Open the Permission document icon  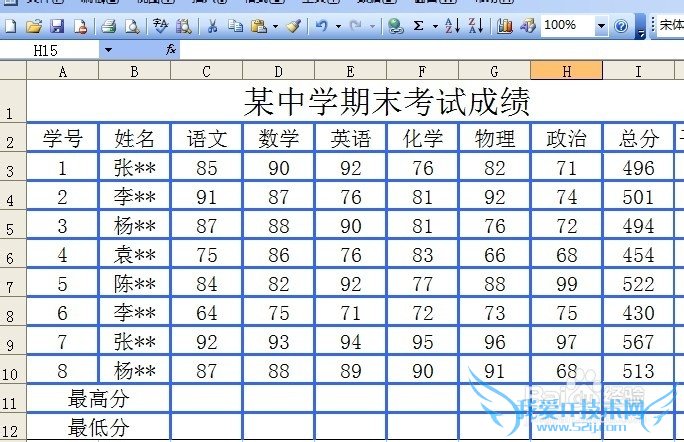(80, 27)
